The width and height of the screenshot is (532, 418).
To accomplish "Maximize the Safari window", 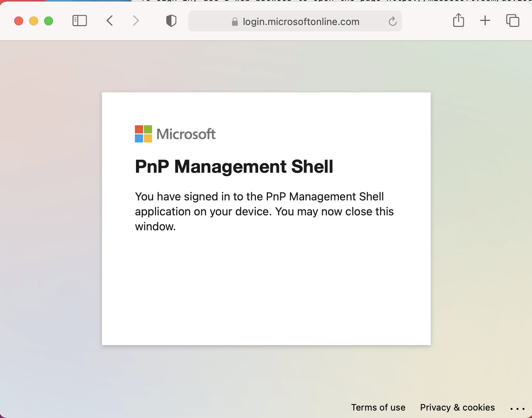I will point(49,21).
